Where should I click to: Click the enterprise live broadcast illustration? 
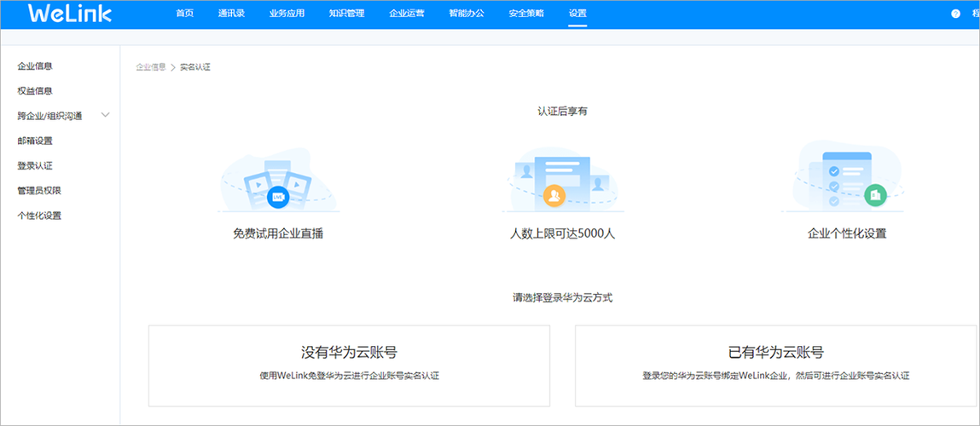(277, 181)
